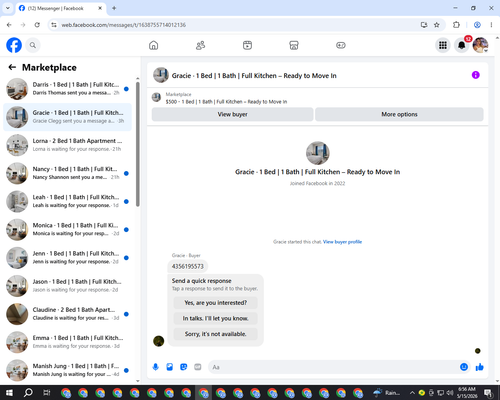500x400 pixels.
Task: Open the weather Rain widget
Action: pyautogui.click(x=387, y=393)
